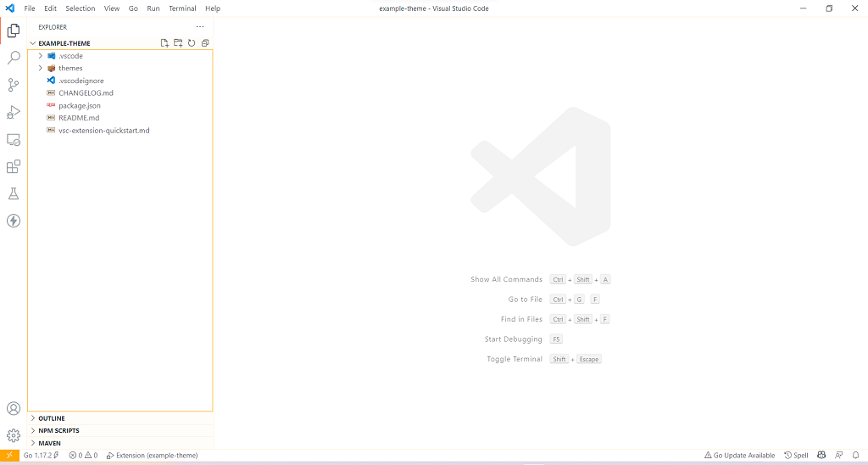The image size is (868, 465).
Task: Restore down the VS Code window
Action: 829,8
